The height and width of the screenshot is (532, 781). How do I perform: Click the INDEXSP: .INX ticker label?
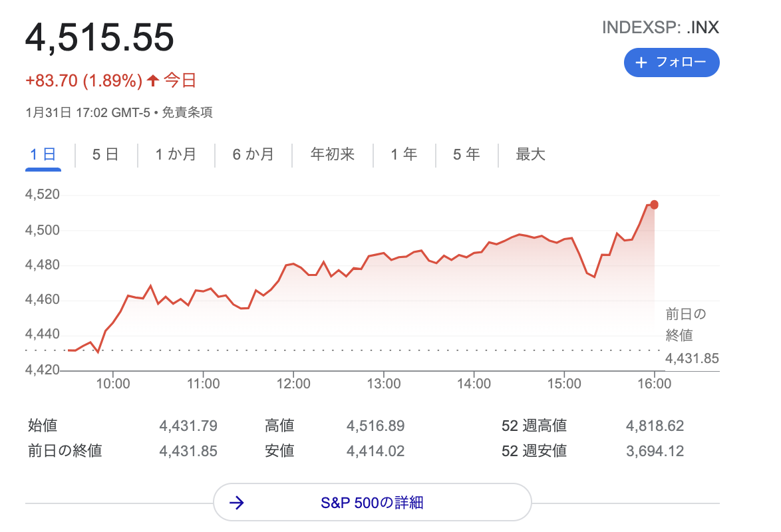(x=661, y=27)
